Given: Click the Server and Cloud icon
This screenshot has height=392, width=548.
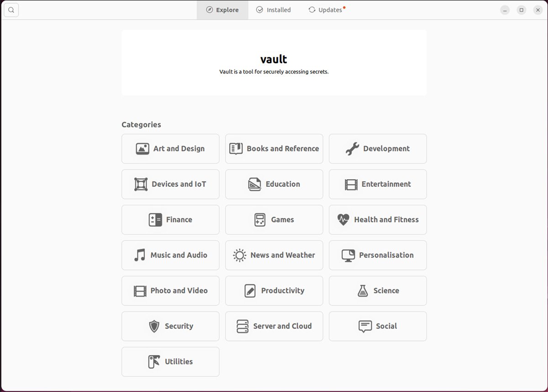Looking at the screenshot, I should (x=242, y=326).
